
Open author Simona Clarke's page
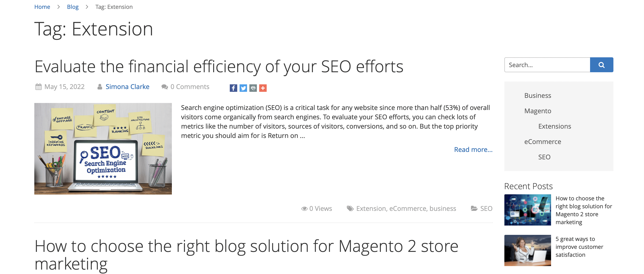click(x=127, y=87)
